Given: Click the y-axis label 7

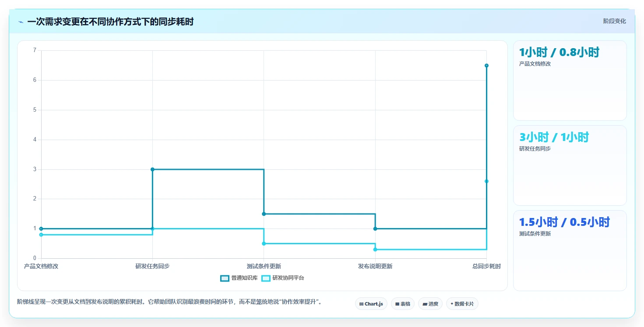Looking at the screenshot, I should [35, 50].
